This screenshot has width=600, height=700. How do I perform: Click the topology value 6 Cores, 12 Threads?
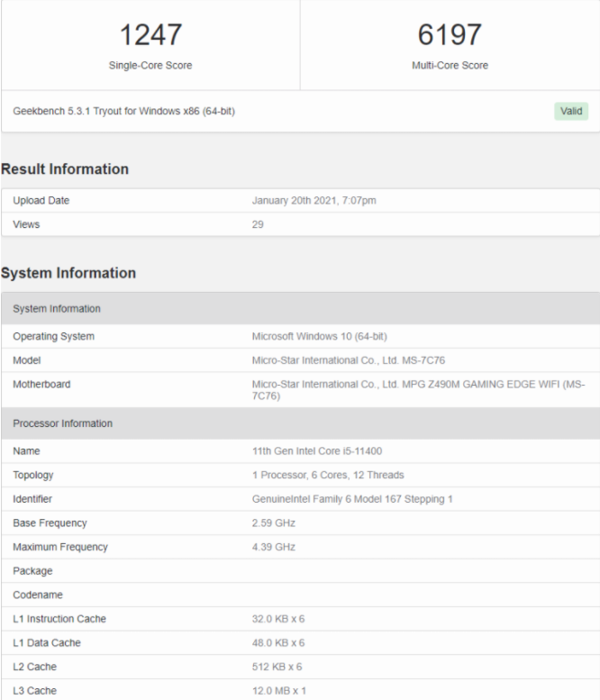point(328,475)
